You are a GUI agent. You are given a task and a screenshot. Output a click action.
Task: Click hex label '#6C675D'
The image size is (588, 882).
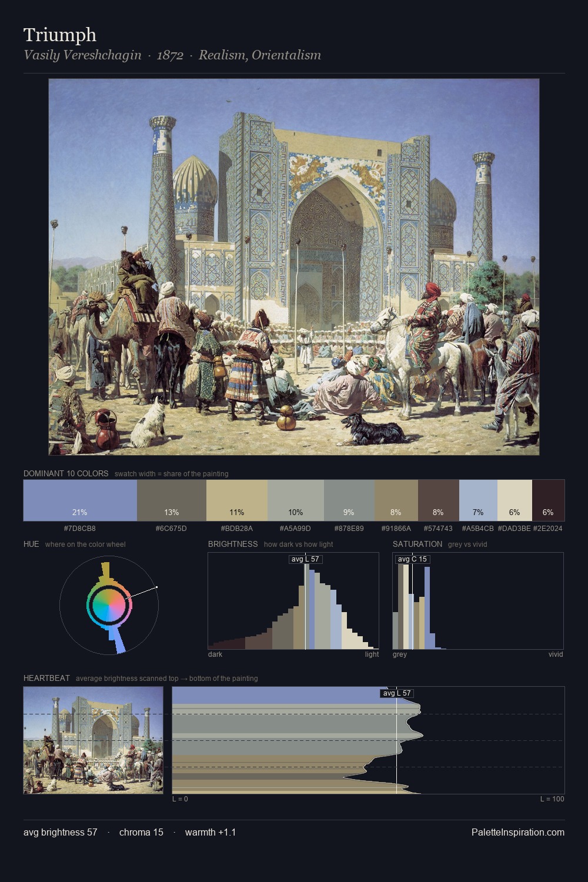pyautogui.click(x=172, y=529)
